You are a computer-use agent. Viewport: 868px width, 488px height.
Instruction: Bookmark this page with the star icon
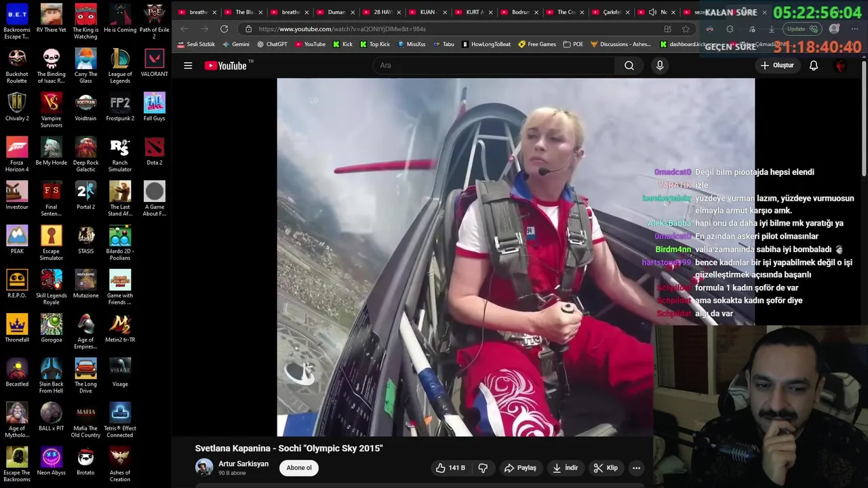(x=686, y=29)
